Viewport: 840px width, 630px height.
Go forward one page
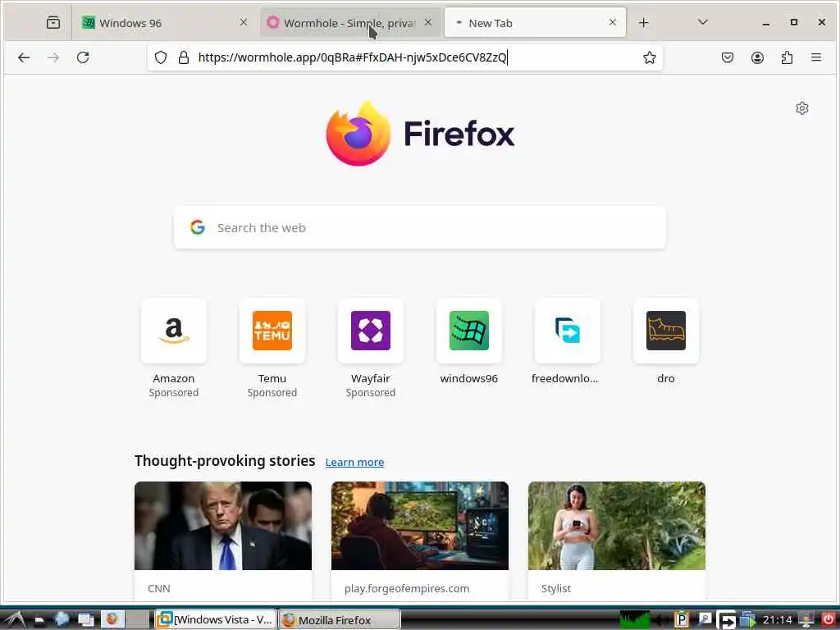tap(53, 57)
